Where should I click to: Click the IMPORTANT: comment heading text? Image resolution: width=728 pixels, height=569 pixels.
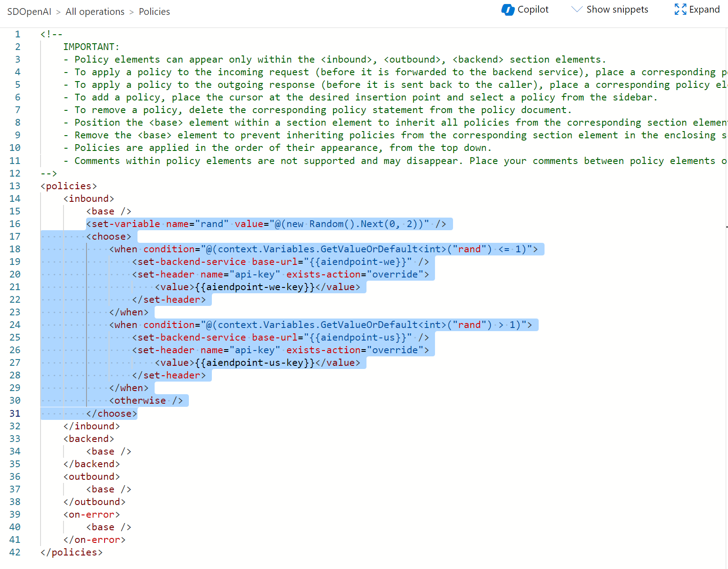tap(91, 47)
